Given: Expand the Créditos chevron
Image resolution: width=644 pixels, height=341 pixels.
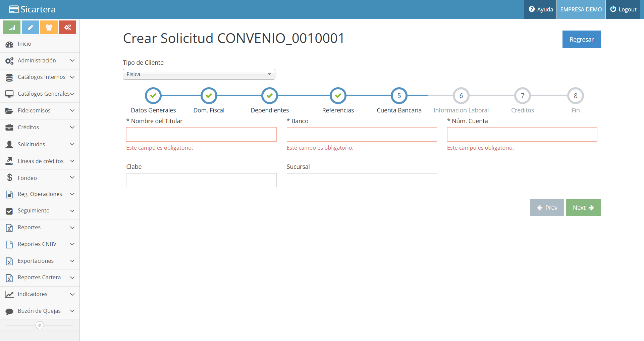Looking at the screenshot, I should pyautogui.click(x=72, y=127).
